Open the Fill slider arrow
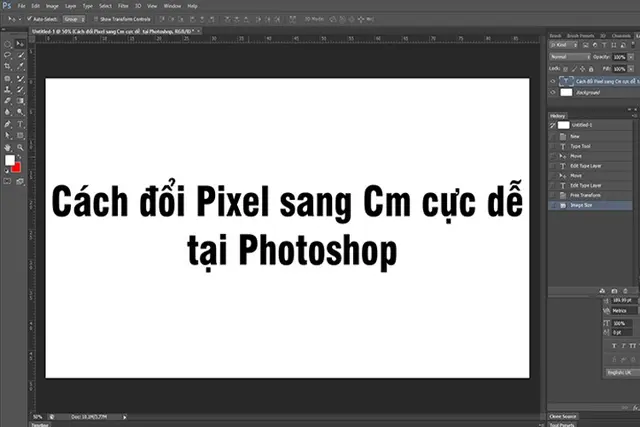Image resolution: width=640 pixels, height=427 pixels. click(631, 69)
